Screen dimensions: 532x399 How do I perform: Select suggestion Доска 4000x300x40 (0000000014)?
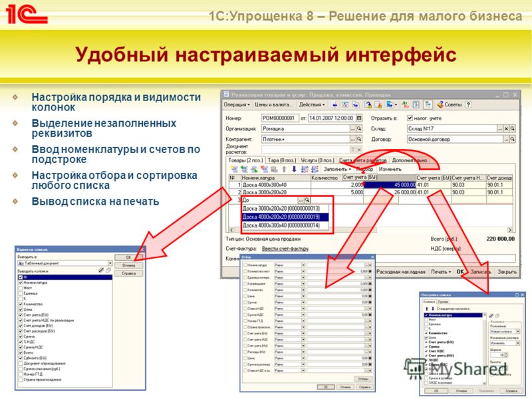[x=285, y=225]
